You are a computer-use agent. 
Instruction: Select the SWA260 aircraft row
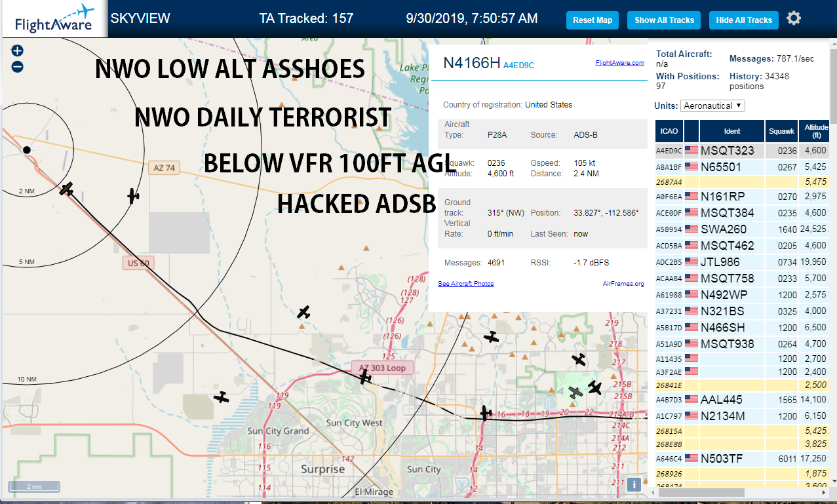[x=743, y=229]
